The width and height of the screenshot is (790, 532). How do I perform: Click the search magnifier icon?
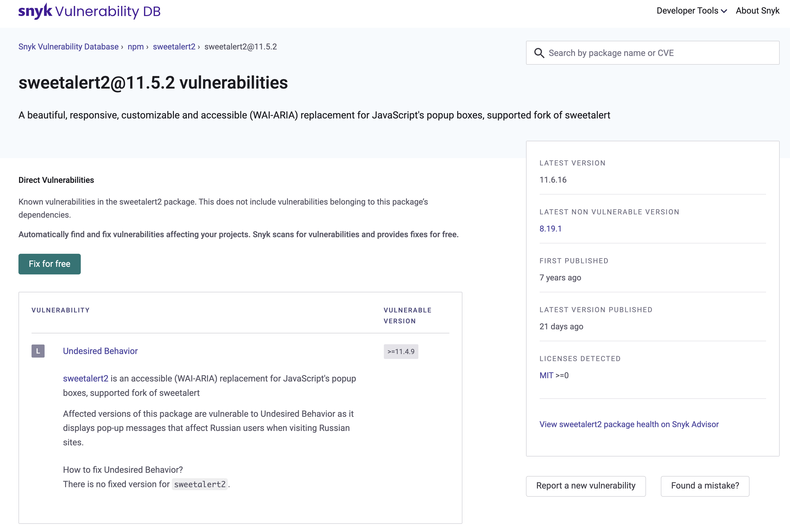tap(539, 53)
